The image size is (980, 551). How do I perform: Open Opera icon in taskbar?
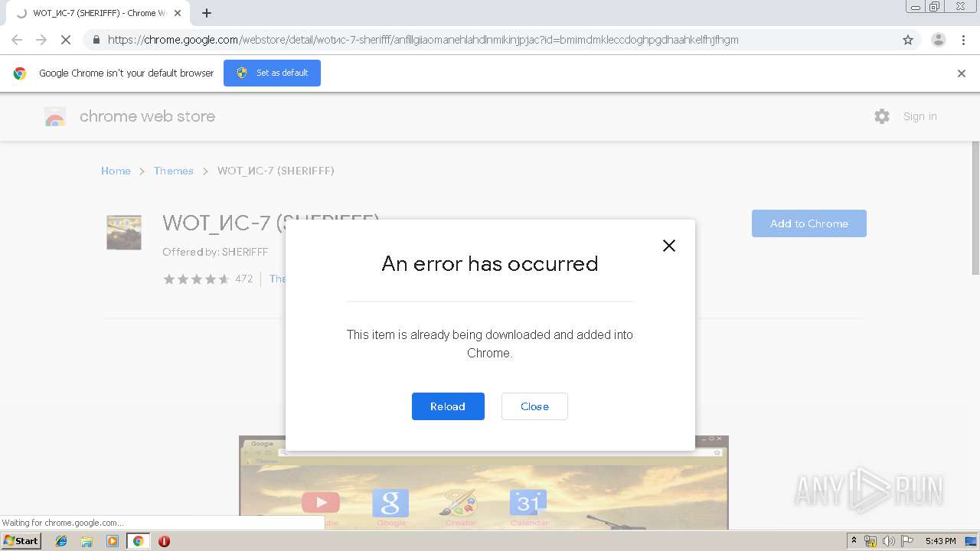(x=164, y=541)
